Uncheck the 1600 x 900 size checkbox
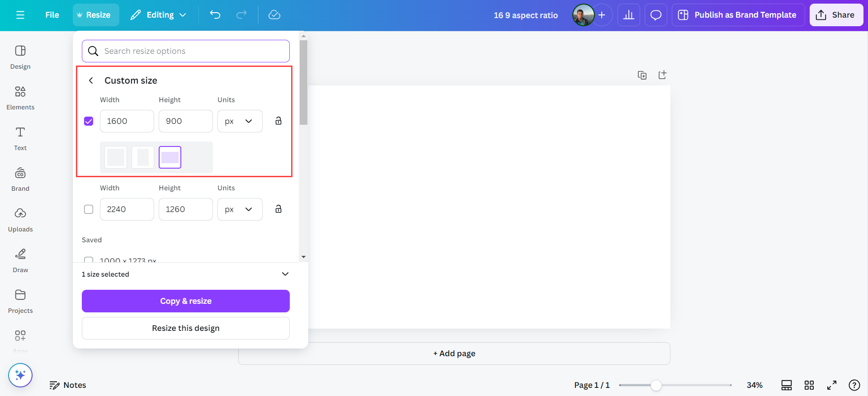Viewport: 868px width, 396px height. (x=89, y=121)
